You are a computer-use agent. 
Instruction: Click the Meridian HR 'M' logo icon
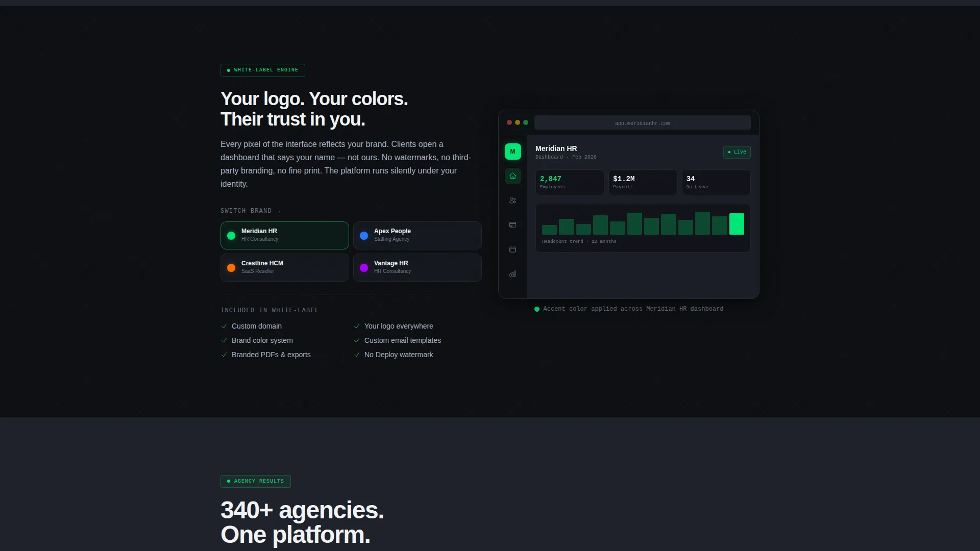(x=512, y=152)
